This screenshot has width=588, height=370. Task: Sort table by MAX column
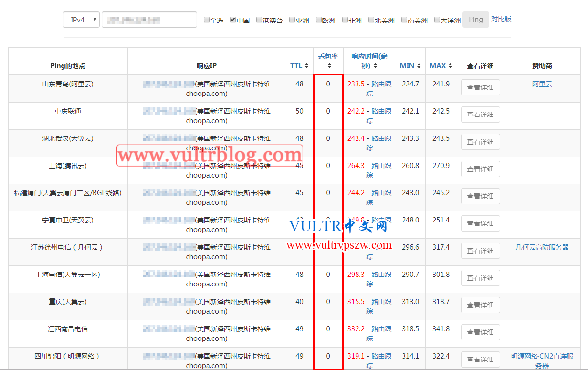[441, 66]
